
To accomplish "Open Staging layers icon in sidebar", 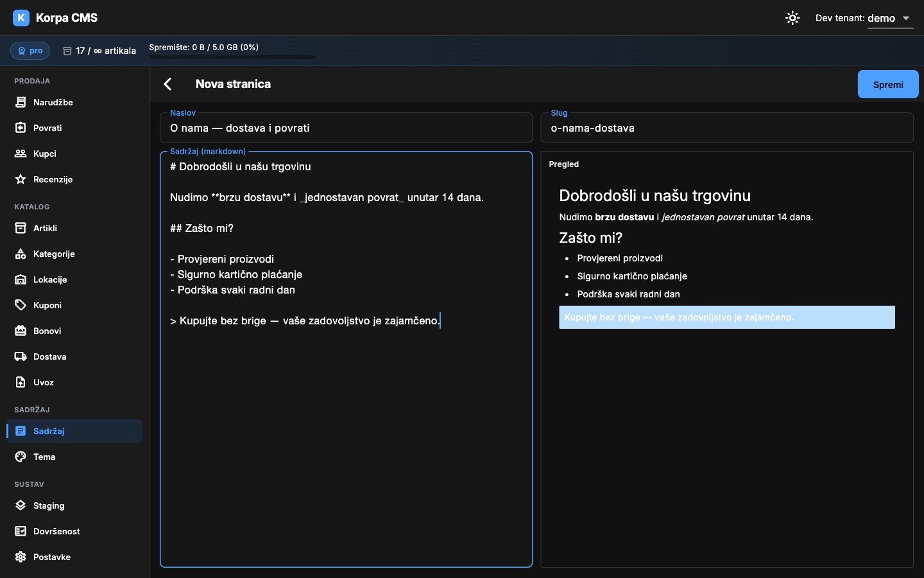I will [x=21, y=505].
